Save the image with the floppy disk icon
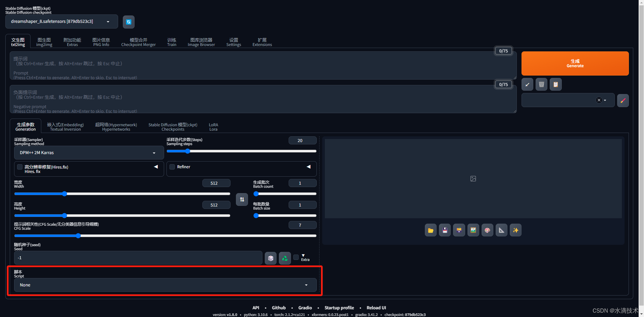The image size is (644, 317). pyautogui.click(x=445, y=230)
